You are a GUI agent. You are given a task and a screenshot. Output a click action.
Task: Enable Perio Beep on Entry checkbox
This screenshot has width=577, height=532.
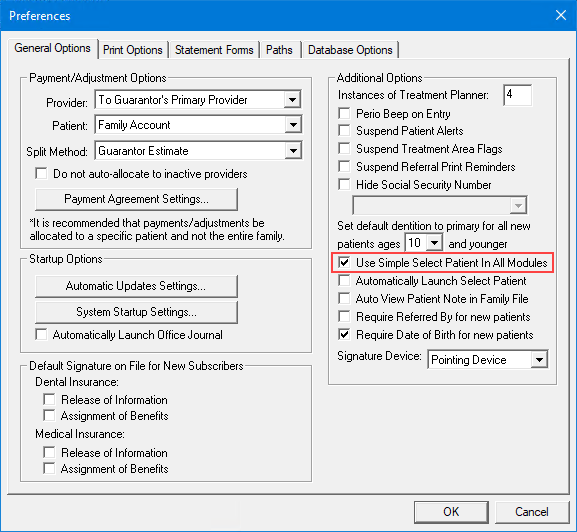[x=344, y=113]
